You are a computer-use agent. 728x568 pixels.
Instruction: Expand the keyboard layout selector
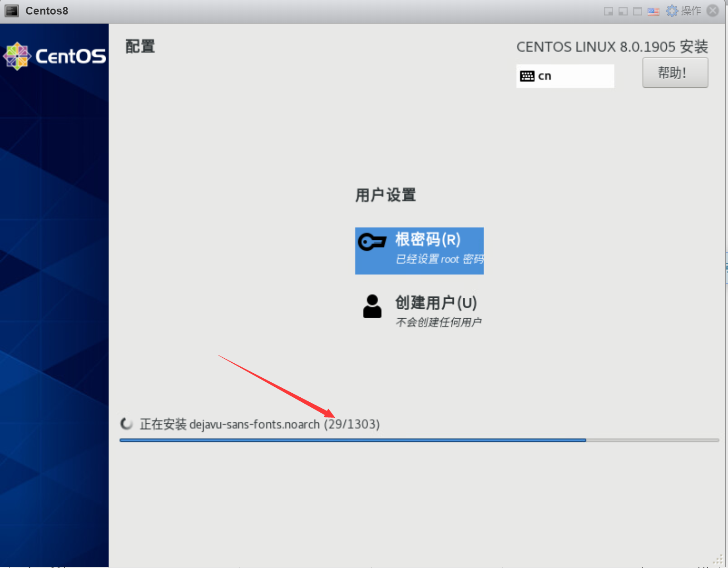(x=565, y=76)
